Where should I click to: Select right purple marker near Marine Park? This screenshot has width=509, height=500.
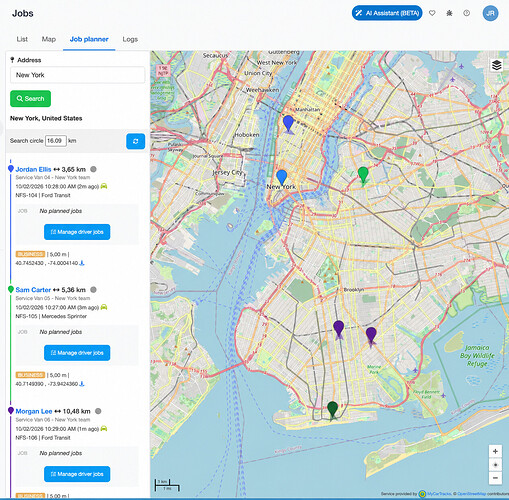(x=371, y=335)
